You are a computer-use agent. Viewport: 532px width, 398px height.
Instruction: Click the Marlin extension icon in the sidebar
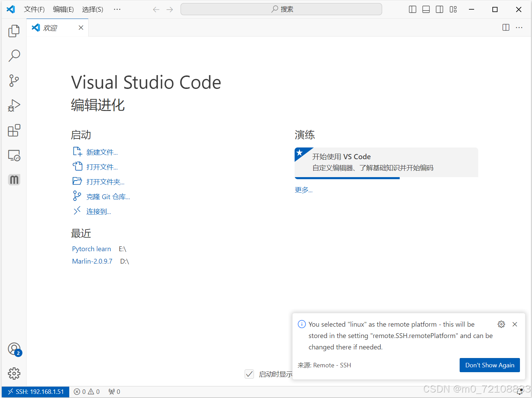(14, 180)
